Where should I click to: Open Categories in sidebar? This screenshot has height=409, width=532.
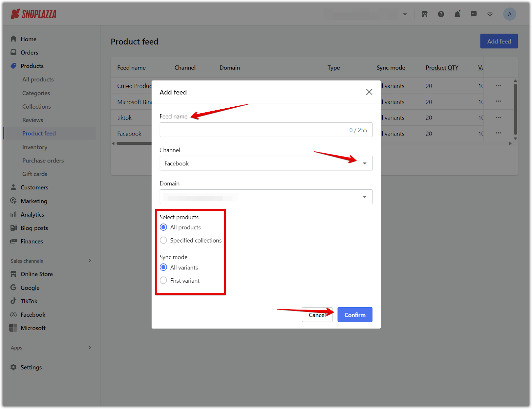pos(36,93)
